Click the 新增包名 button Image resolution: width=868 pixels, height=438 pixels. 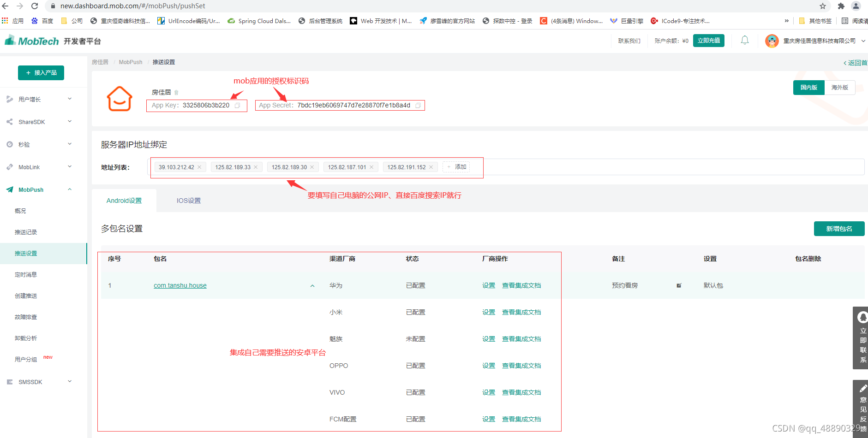839,229
